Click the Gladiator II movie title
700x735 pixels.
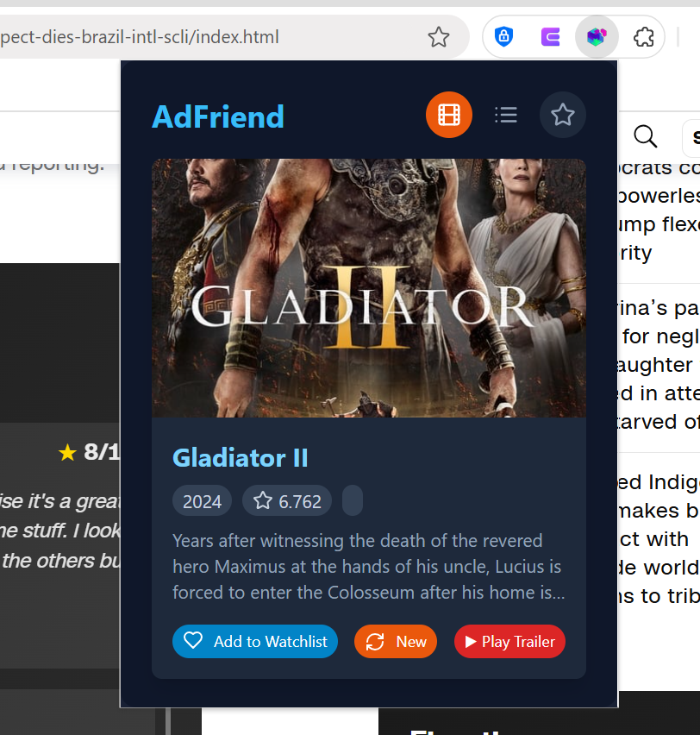click(x=241, y=458)
